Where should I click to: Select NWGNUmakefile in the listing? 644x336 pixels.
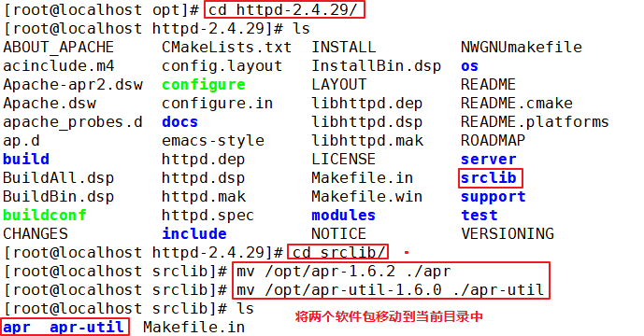tap(522, 48)
